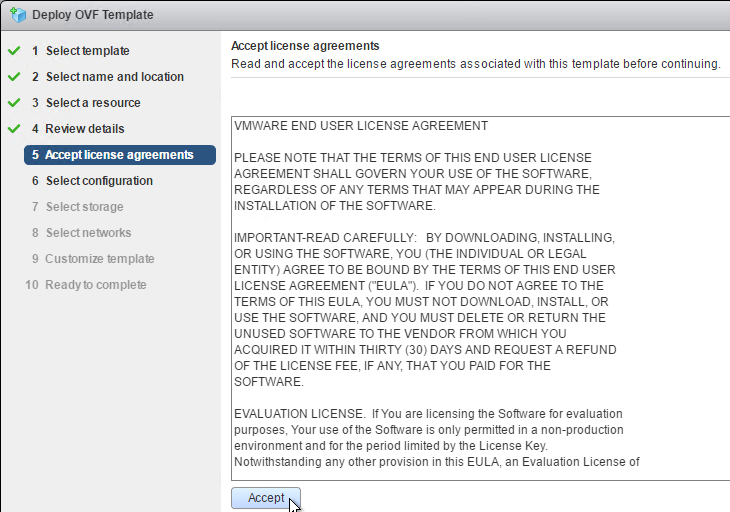Click green checkmark beside Select a resource
Viewport: 730px width, 512px height.
coord(14,102)
